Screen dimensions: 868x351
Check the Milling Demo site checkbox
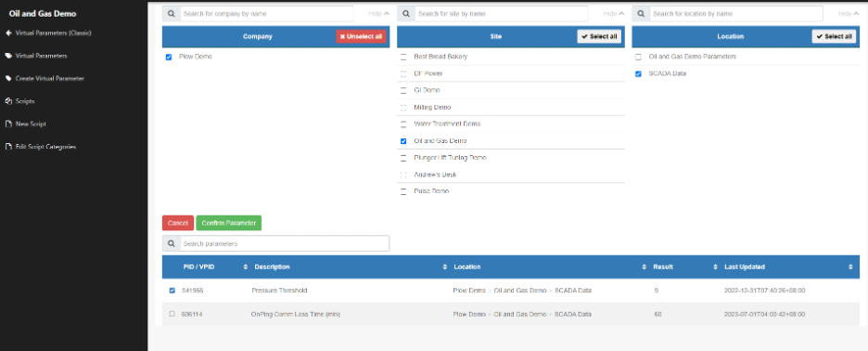[x=403, y=108]
